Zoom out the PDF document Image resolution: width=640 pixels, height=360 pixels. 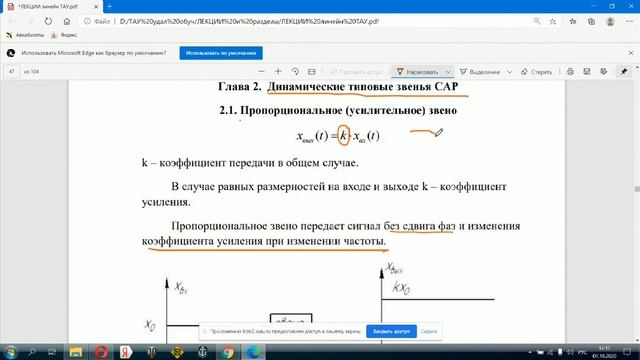point(261,71)
